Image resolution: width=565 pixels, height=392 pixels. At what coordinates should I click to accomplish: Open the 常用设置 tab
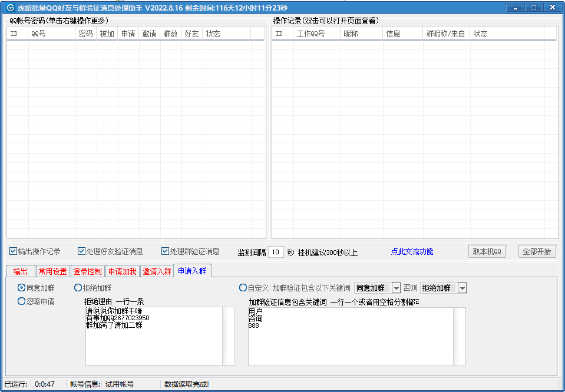tap(52, 271)
